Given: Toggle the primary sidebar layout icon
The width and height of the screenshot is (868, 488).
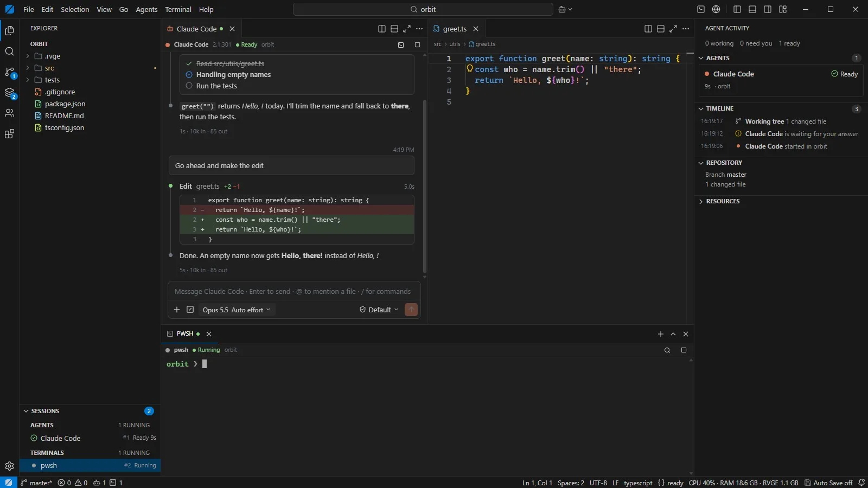Looking at the screenshot, I should coord(737,9).
